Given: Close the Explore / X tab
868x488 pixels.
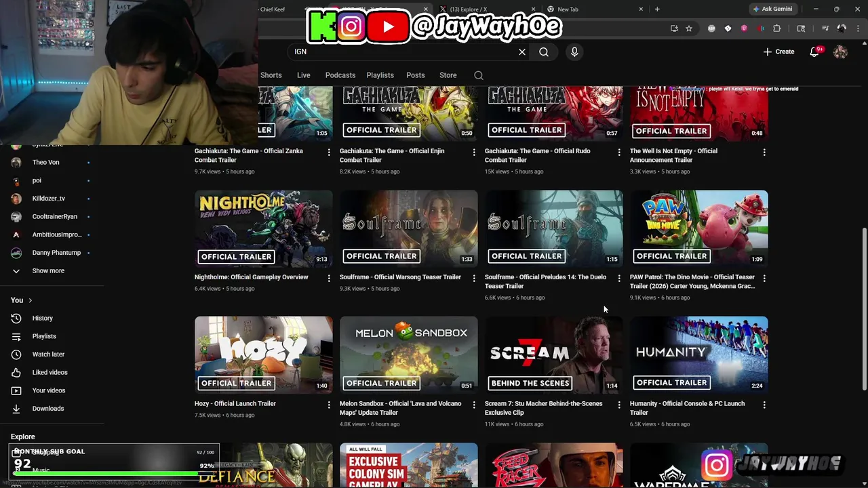Looking at the screenshot, I should [534, 9].
